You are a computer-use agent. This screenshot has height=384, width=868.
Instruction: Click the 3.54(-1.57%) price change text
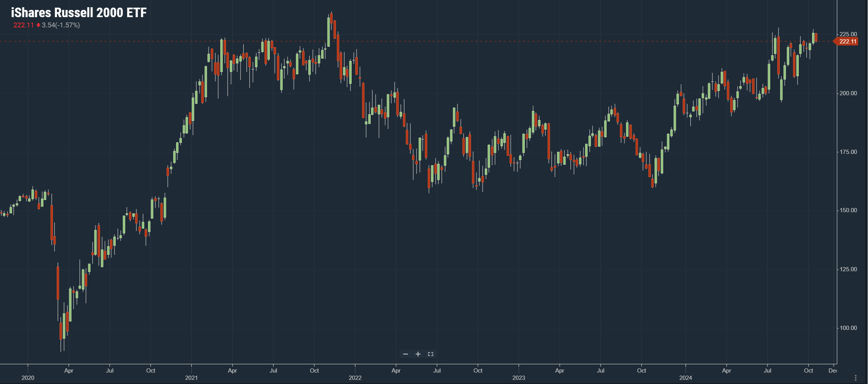pos(61,25)
